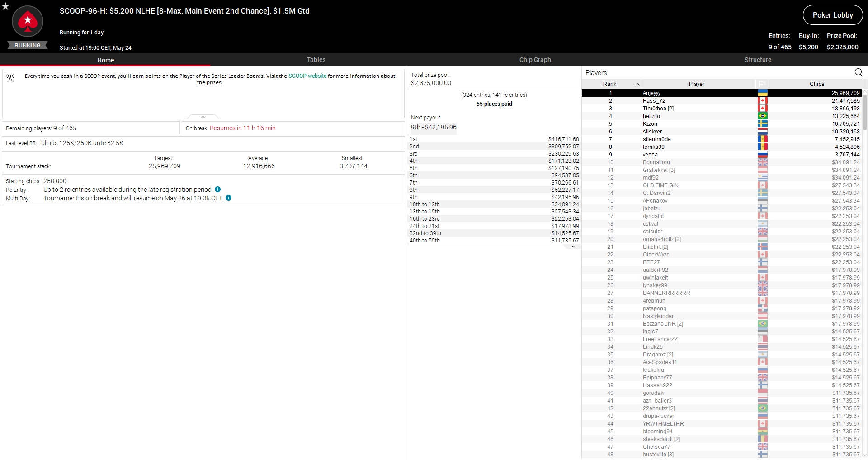The image size is (868, 460).
Task: Click '55 places paid' text
Action: tap(494, 104)
